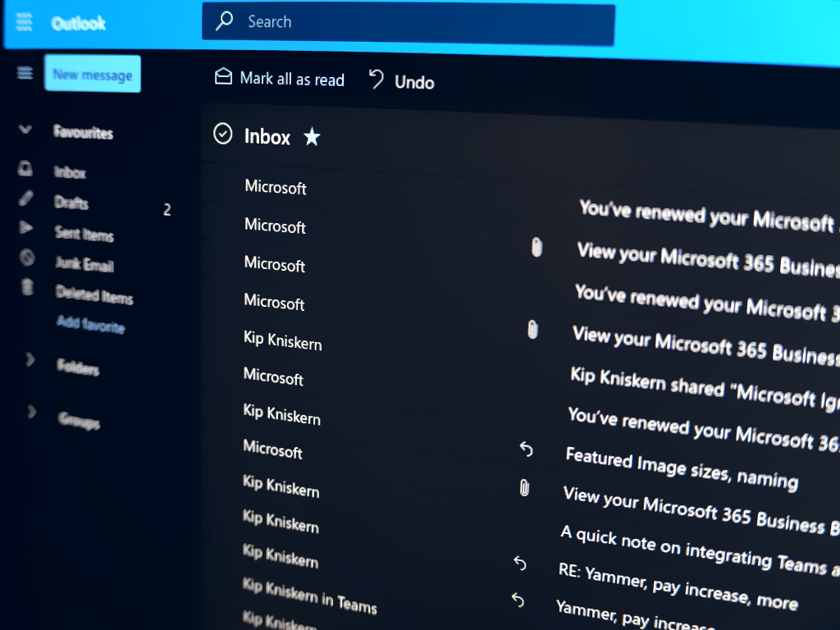Toggle the navigation pane hamburger icon

[25, 72]
